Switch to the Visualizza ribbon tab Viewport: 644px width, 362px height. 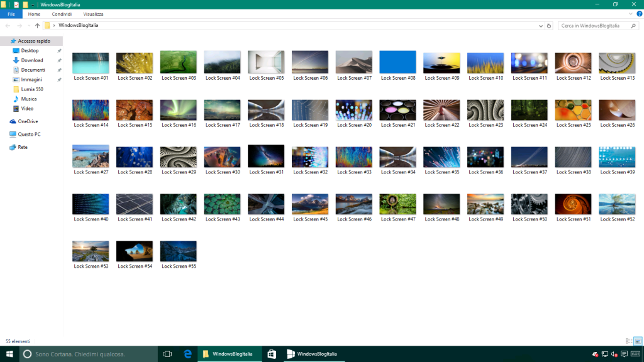93,14
